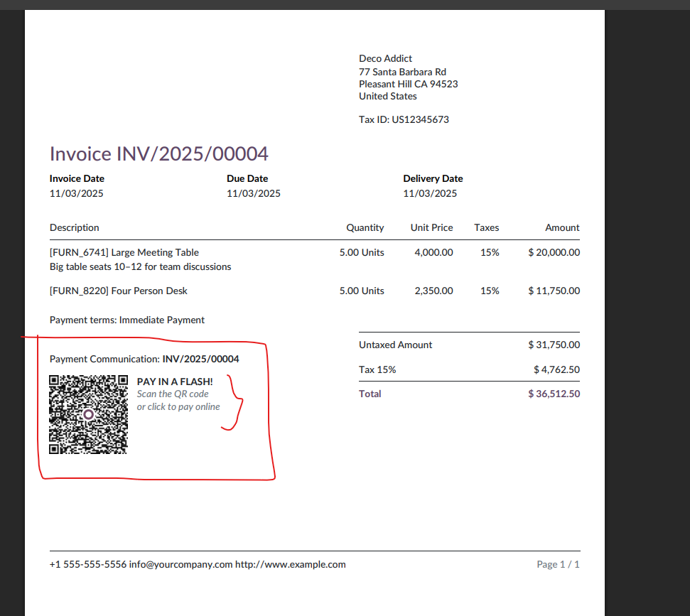Image resolution: width=690 pixels, height=616 pixels.
Task: Click the $ 20,000.00 line amount
Action: click(x=554, y=252)
